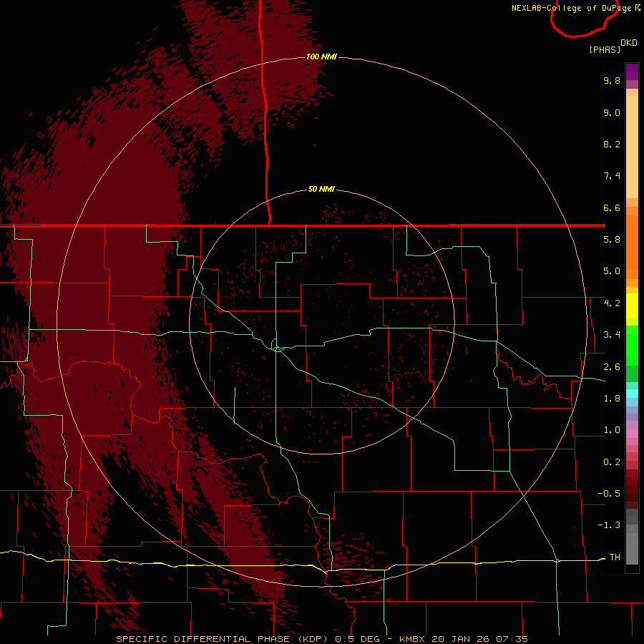Click the 5.0 value on the legend

pyautogui.click(x=612, y=271)
